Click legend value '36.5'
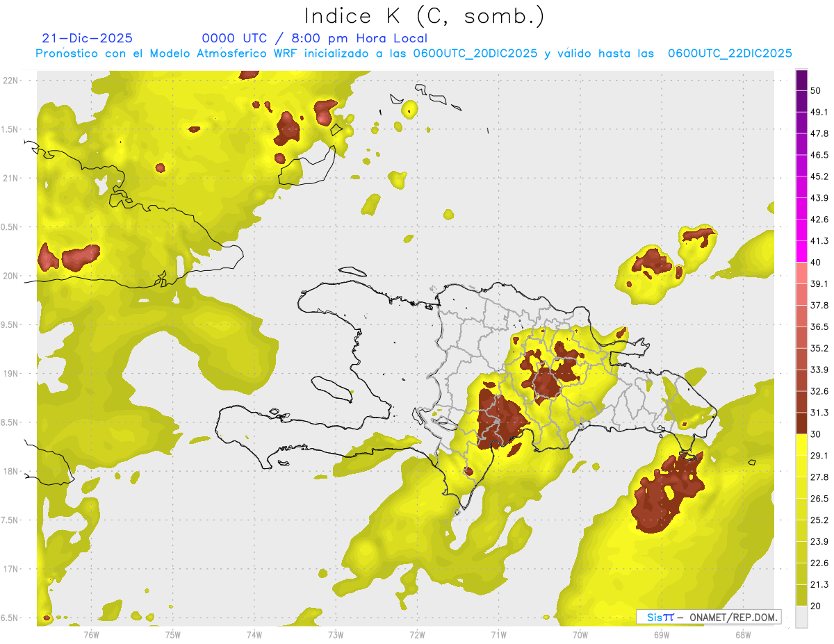 pos(819,327)
